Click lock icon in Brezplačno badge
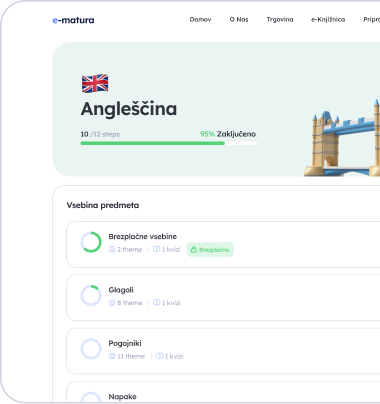Image resolution: width=380 pixels, height=404 pixels. coord(193,250)
